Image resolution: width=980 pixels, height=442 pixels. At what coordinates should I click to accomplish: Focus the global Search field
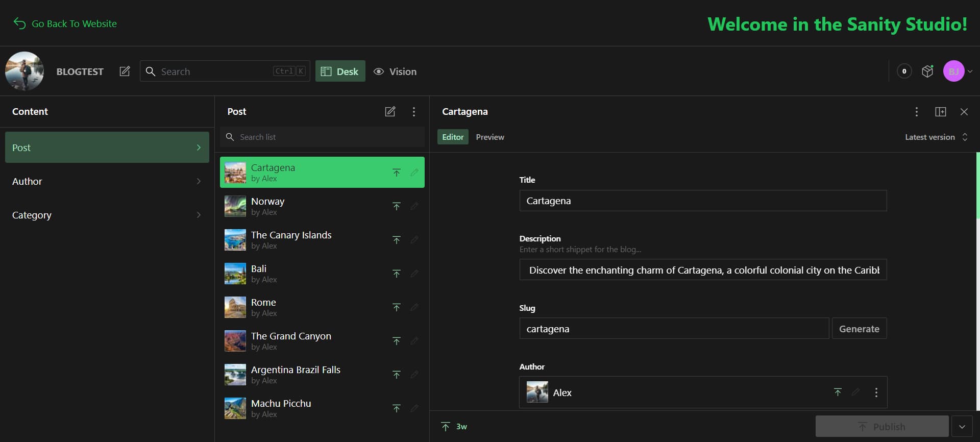(x=225, y=71)
